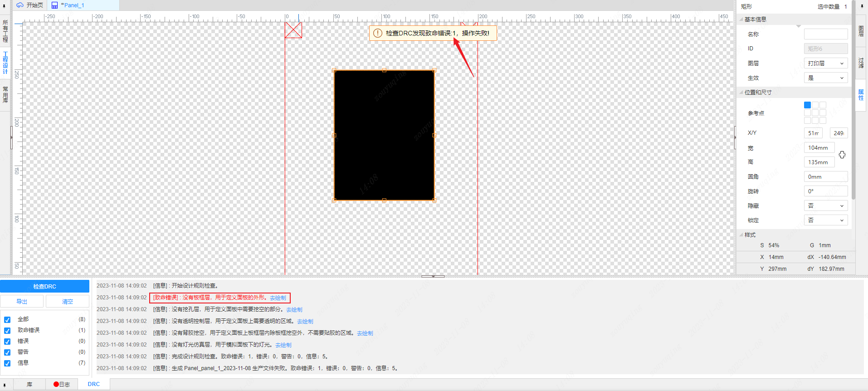
Task: Click the top-center resize handle of rectangle
Action: point(384,70)
